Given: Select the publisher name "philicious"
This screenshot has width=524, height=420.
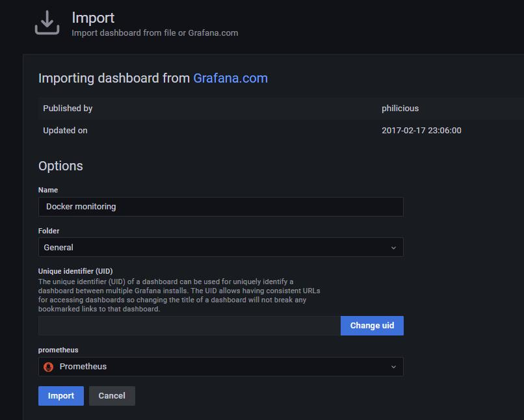Looking at the screenshot, I should [x=400, y=109].
